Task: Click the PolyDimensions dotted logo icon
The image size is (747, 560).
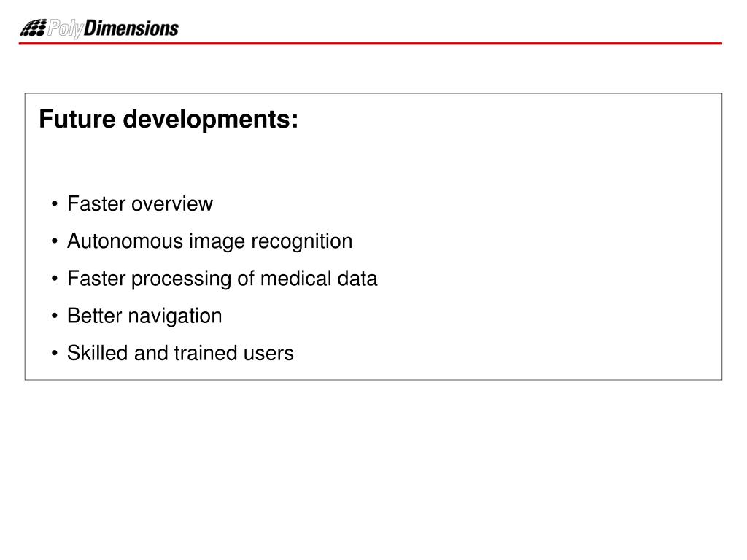Action: pyautogui.click(x=34, y=28)
